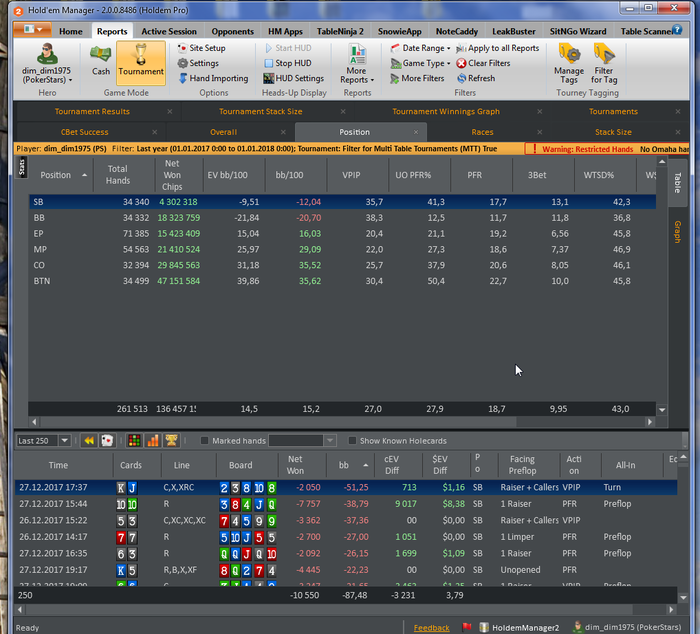This screenshot has height=634, width=700.
Task: Open the Opponents ribbon tab
Action: tap(233, 31)
